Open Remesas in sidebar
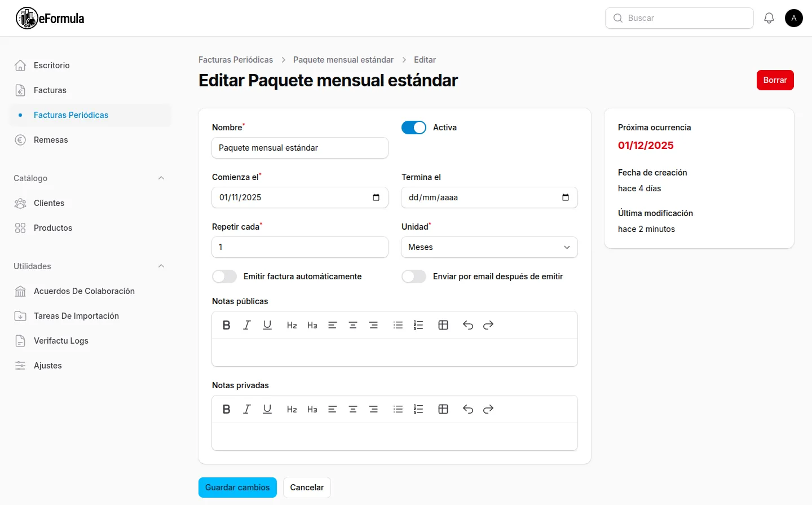812x505 pixels. 90,140
